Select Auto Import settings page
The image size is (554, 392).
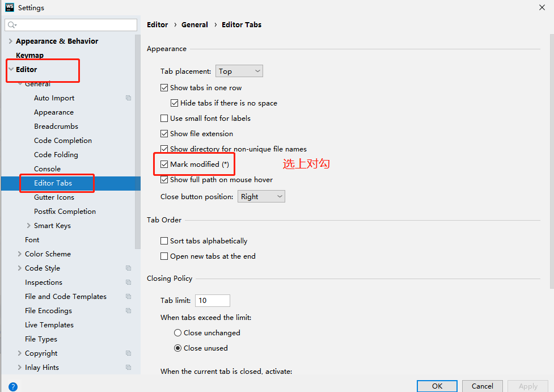coord(54,98)
